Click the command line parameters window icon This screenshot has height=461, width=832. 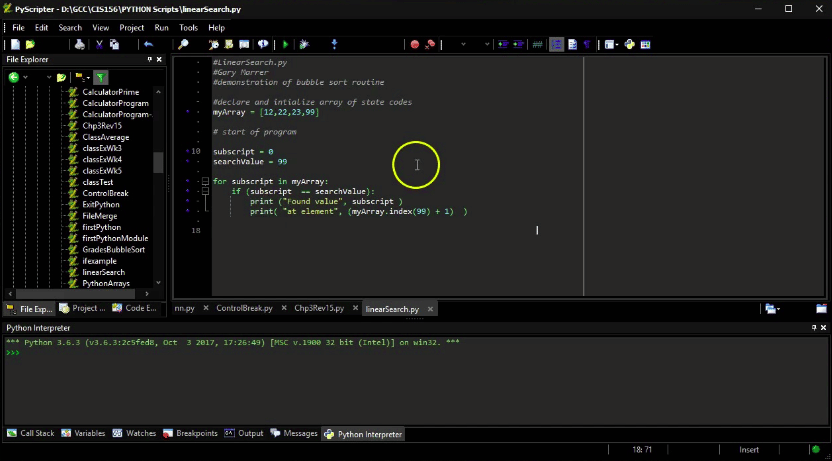[x=244, y=45]
